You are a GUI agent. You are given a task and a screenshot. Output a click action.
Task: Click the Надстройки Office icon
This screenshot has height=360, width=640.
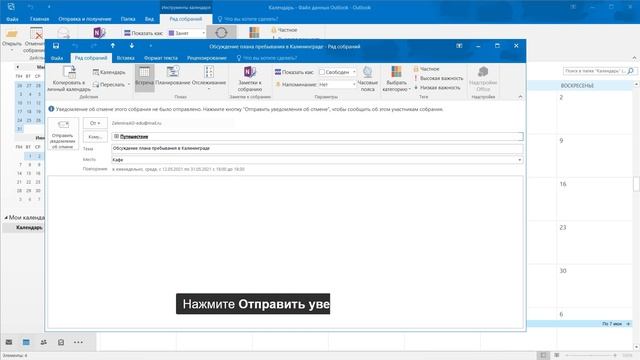pyautogui.click(x=483, y=79)
